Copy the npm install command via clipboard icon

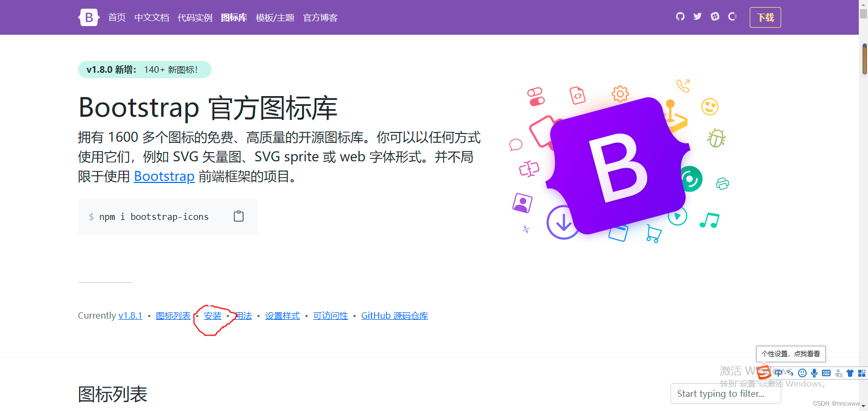tap(239, 216)
